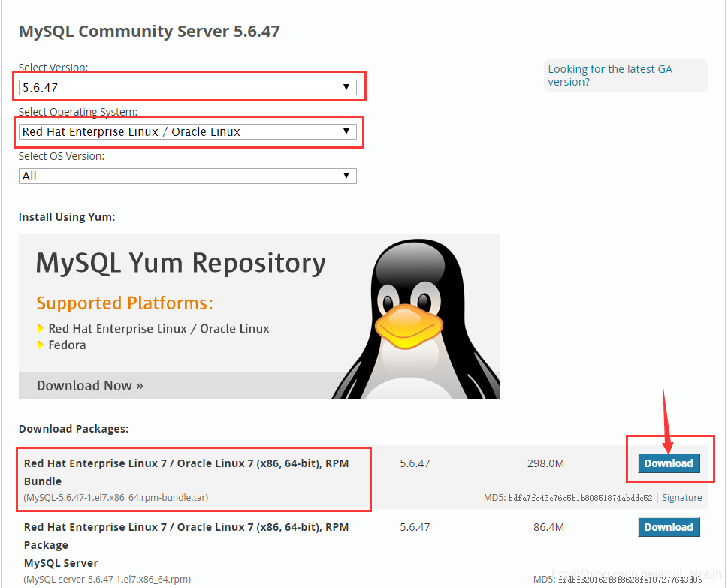Download the 86.4M MySQL Server RPM package
Screen dimensions: 728x588
pos(669,527)
